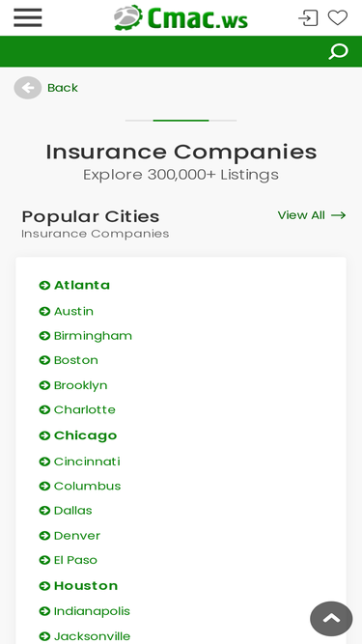Choose Birmingham in the city list
This screenshot has height=644, width=362.
93,336
